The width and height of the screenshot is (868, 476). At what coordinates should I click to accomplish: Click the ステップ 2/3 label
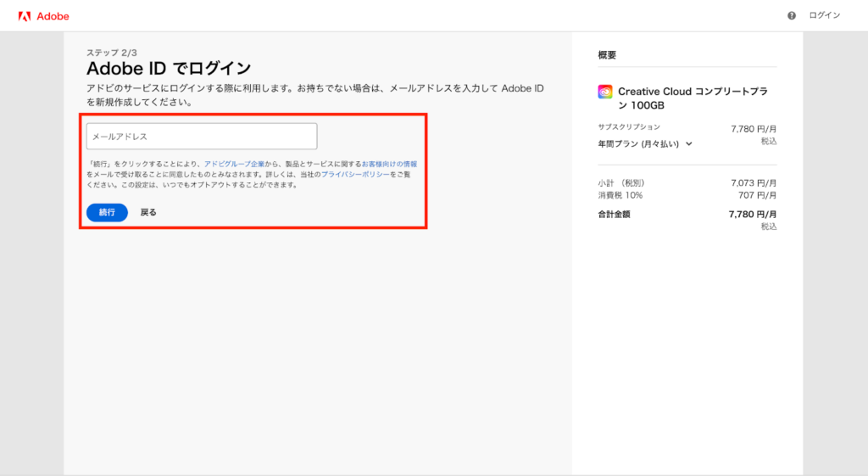[x=112, y=53]
